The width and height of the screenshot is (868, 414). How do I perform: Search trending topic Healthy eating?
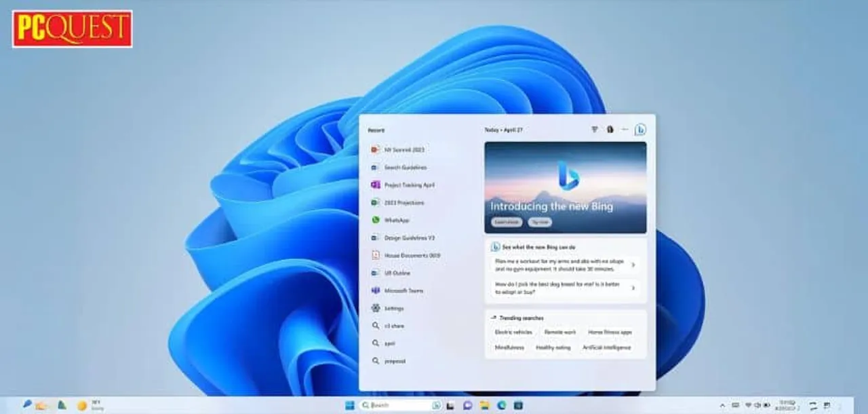pos(553,347)
